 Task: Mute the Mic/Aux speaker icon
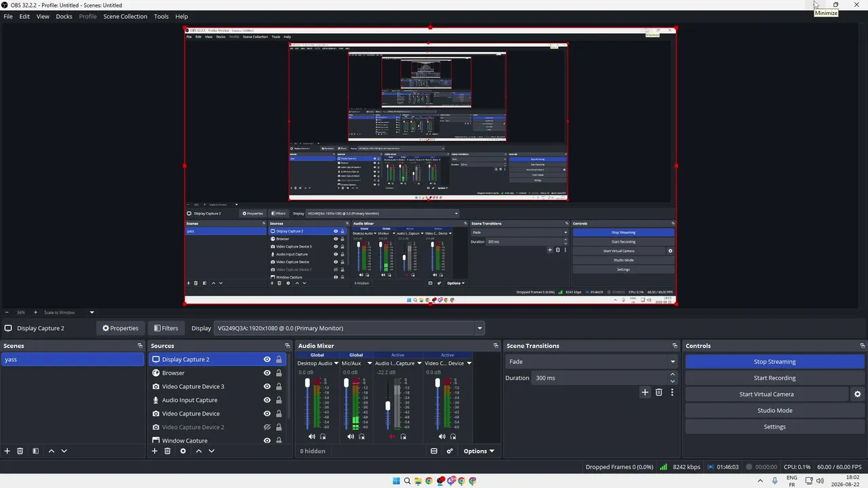coord(351,436)
